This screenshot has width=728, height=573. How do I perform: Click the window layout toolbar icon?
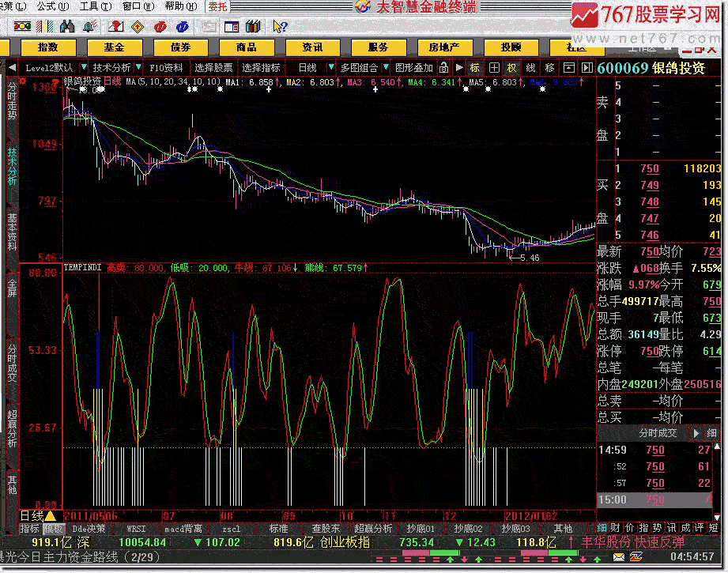tap(231, 27)
